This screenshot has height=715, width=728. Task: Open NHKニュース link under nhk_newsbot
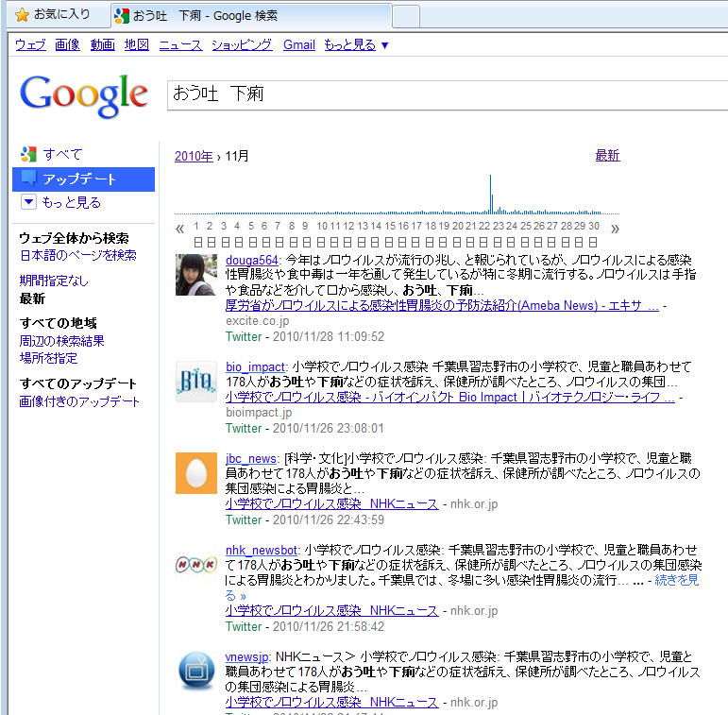click(331, 610)
